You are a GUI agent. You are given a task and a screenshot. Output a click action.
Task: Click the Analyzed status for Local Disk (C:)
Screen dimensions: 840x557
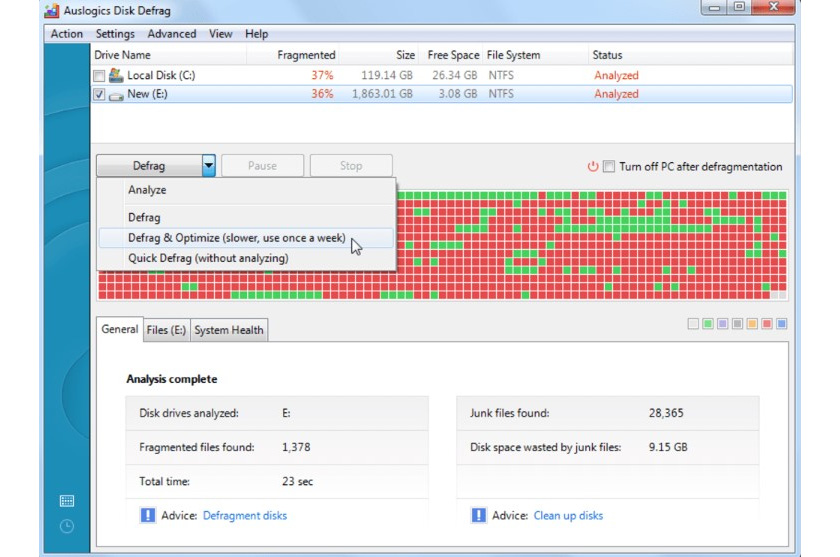616,76
